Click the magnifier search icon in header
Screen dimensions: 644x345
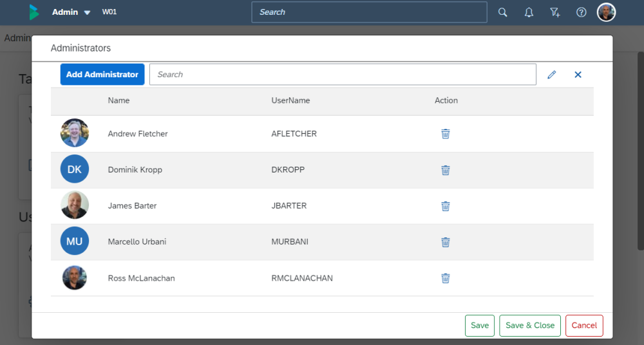coord(503,12)
